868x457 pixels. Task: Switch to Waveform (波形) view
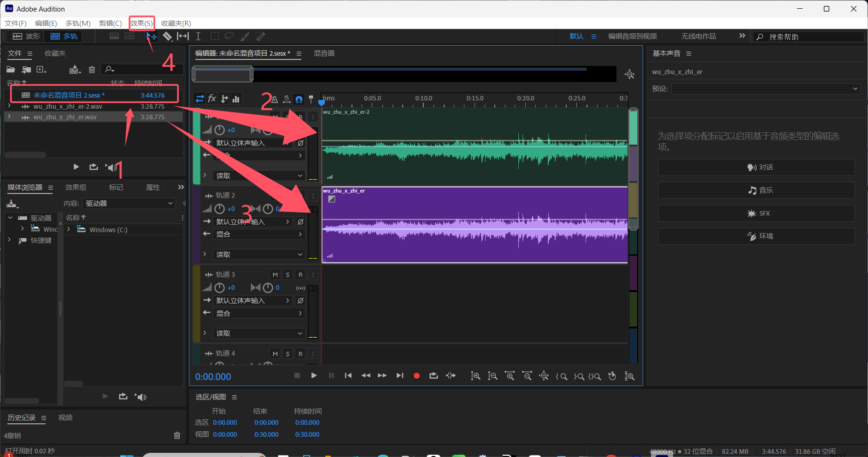(x=26, y=36)
